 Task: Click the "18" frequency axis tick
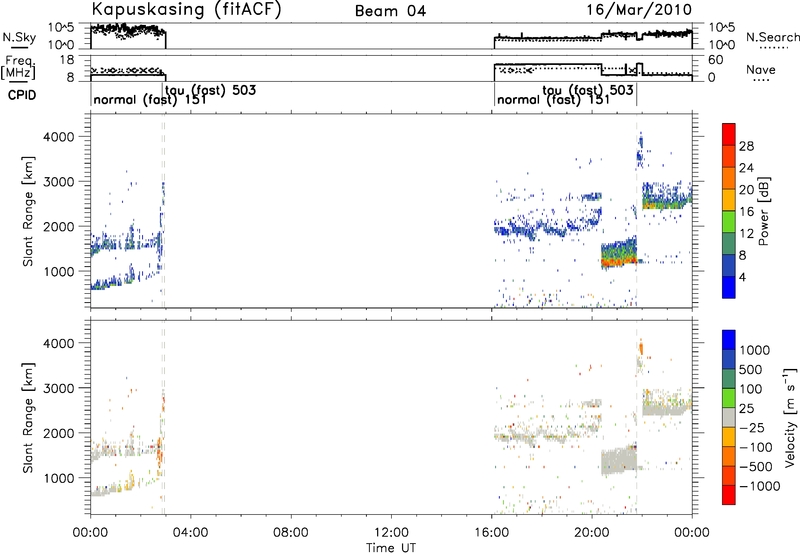67,60
